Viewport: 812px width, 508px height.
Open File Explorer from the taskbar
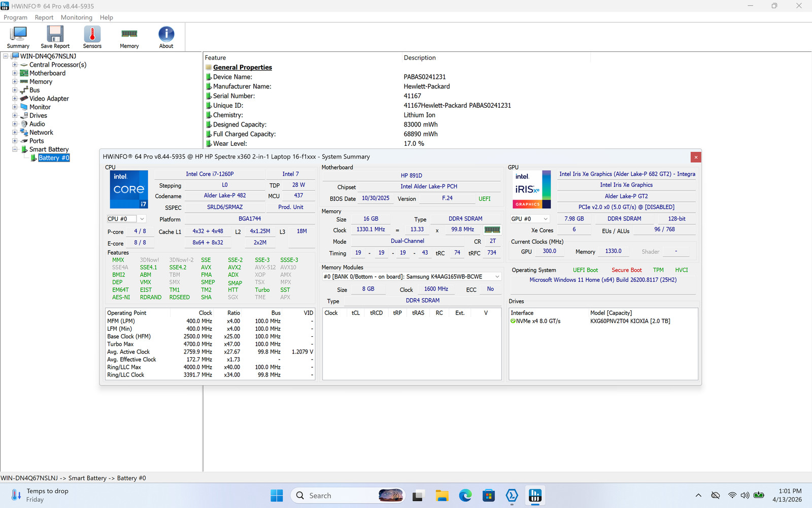click(x=442, y=495)
